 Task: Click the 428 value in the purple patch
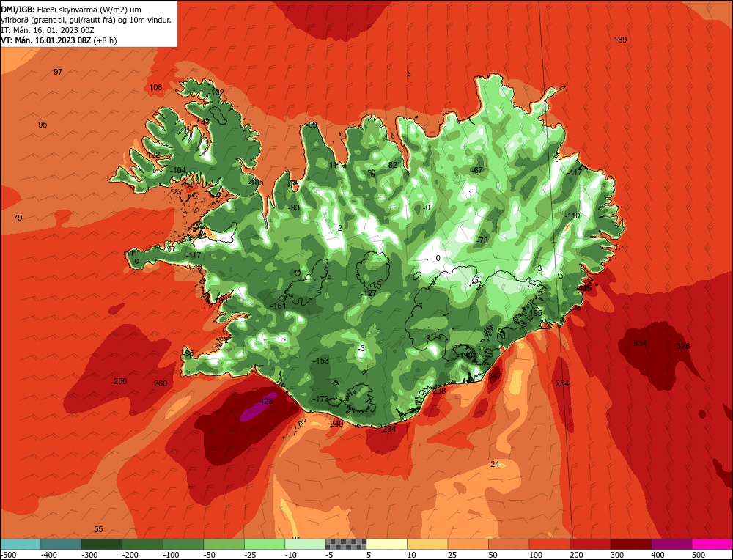[x=266, y=401]
